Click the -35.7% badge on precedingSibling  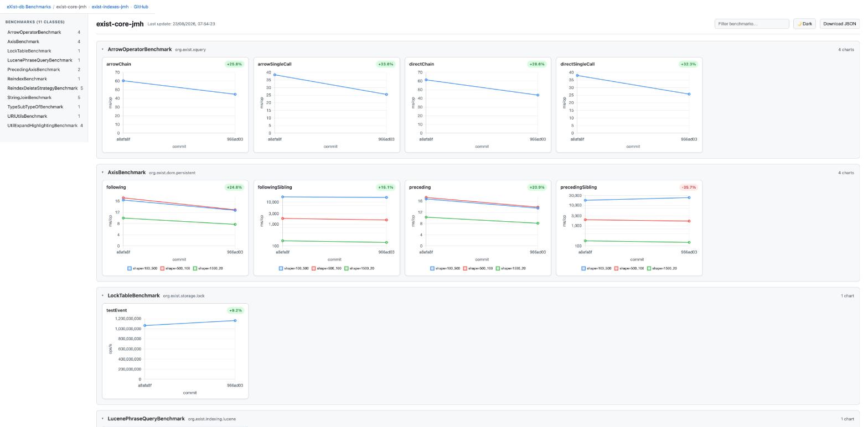click(x=689, y=187)
